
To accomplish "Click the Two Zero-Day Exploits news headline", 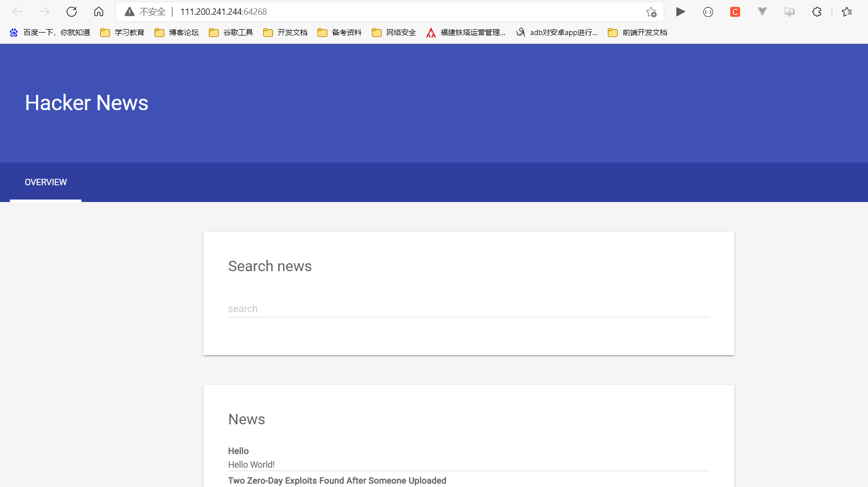I will [337, 481].
